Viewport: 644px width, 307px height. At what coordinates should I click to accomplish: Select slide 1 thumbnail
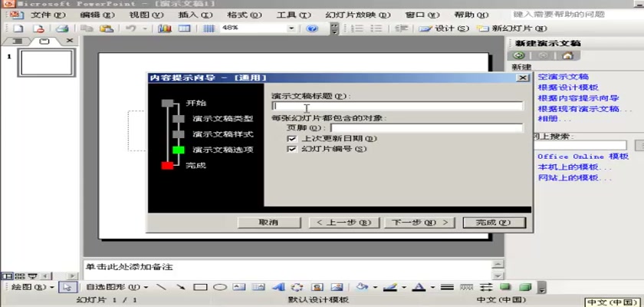click(x=47, y=63)
